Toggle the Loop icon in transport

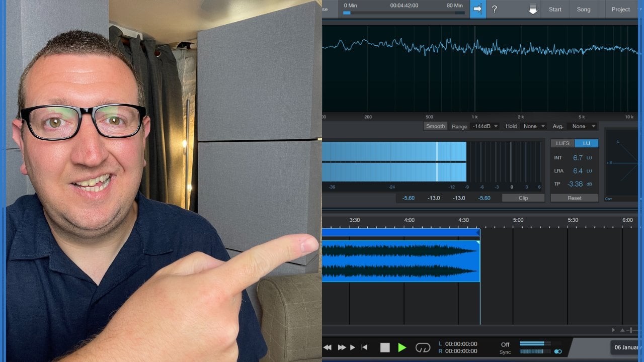(423, 347)
